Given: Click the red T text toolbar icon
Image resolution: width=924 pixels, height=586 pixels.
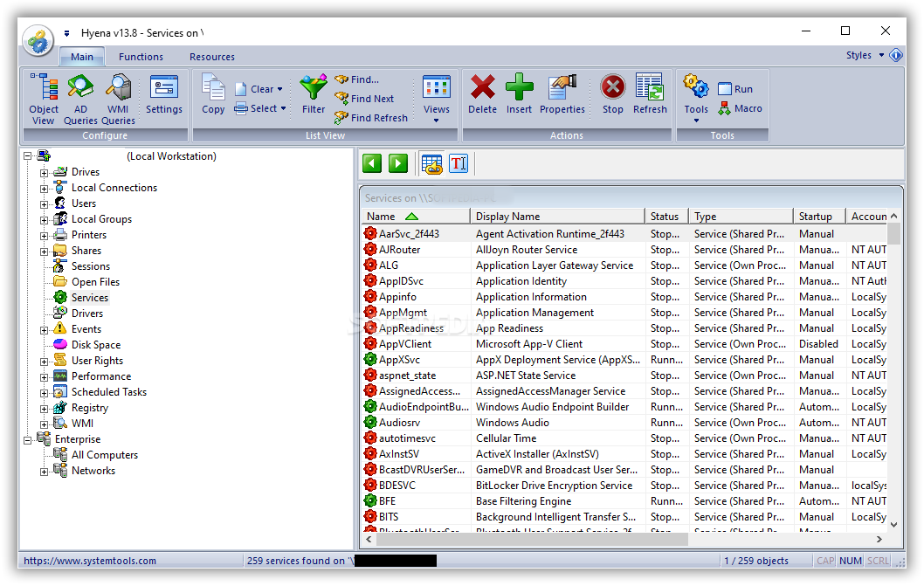Looking at the screenshot, I should [x=459, y=163].
